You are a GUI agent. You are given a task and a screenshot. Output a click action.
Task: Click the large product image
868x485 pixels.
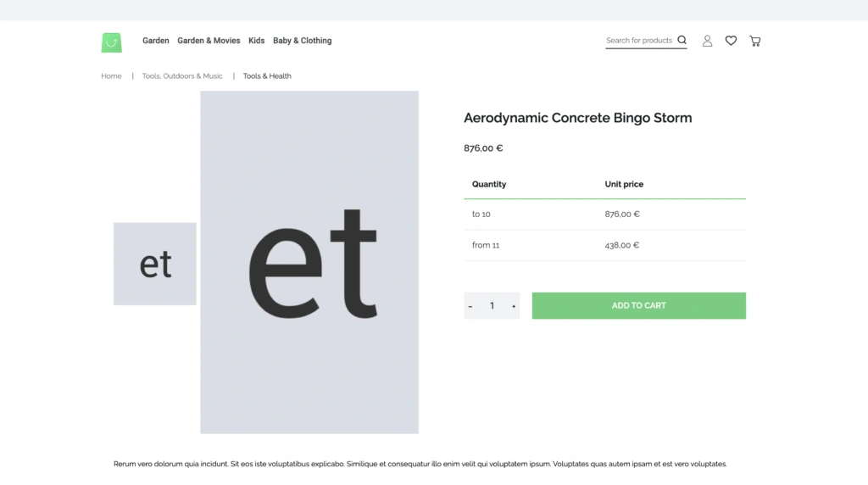point(309,262)
